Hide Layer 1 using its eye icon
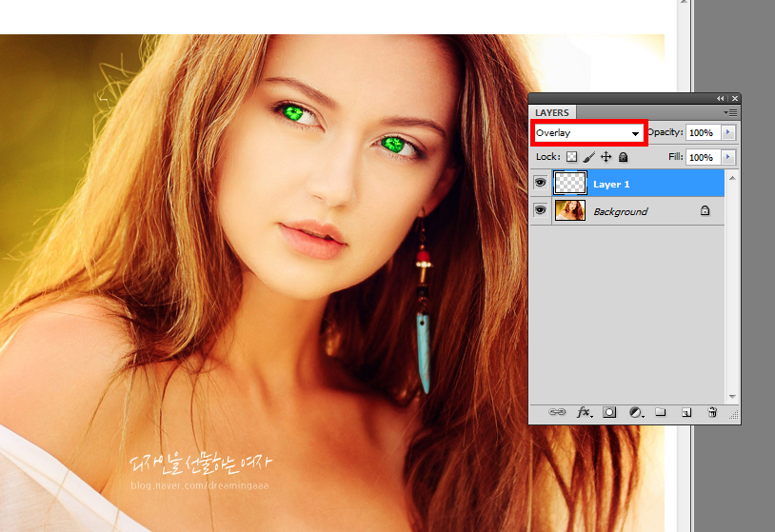 (540, 184)
